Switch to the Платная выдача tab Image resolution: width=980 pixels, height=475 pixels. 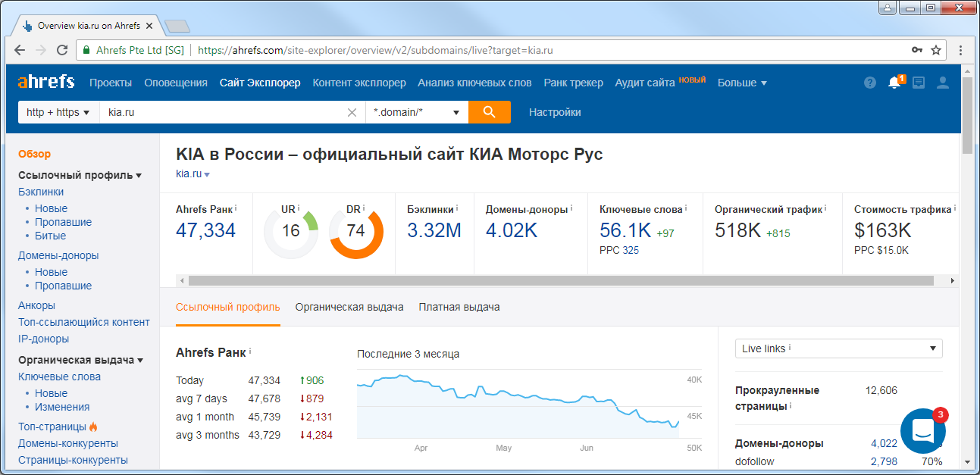click(459, 307)
